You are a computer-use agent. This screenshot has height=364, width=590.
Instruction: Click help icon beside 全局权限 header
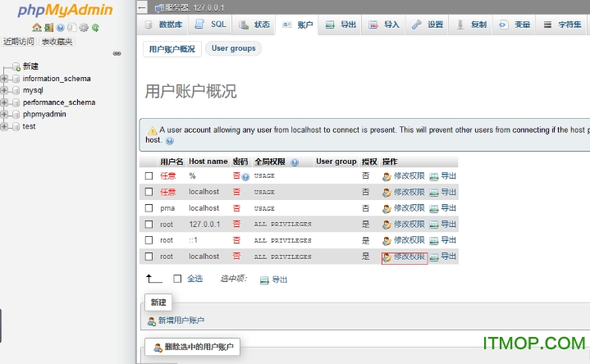[295, 162]
